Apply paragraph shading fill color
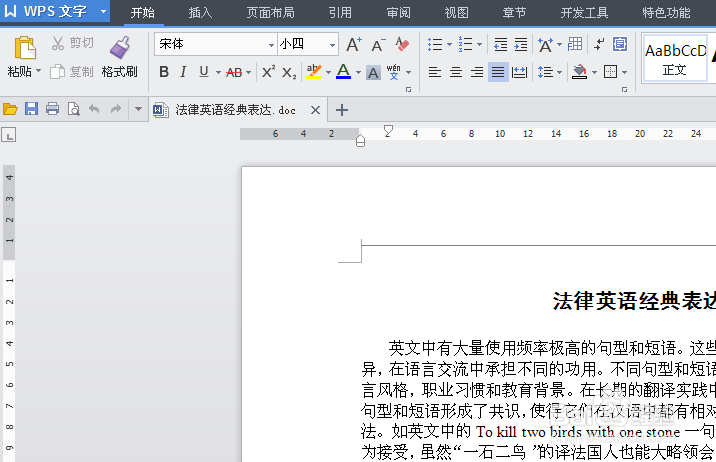The width and height of the screenshot is (716, 462). click(579, 72)
